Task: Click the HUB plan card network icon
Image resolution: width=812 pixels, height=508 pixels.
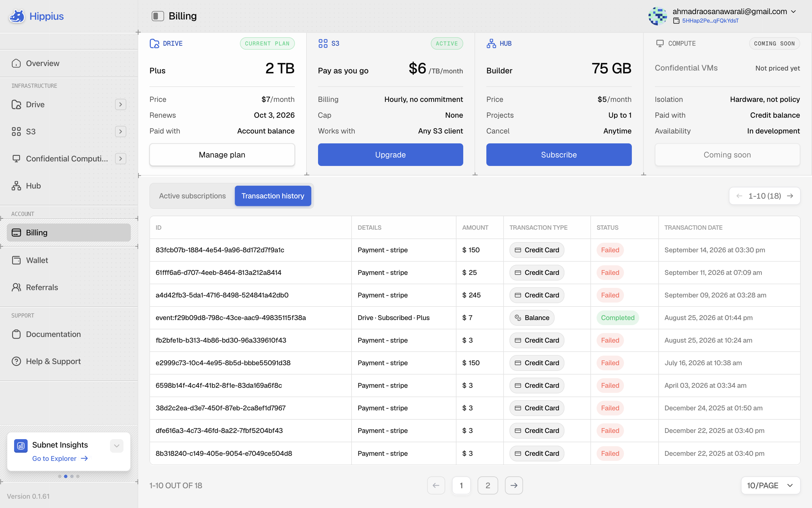Action: tap(491, 43)
